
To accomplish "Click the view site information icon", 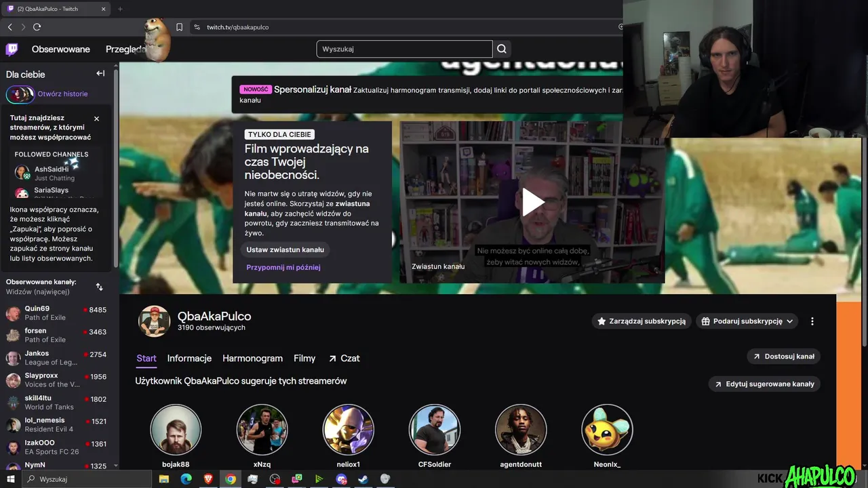I will (197, 27).
